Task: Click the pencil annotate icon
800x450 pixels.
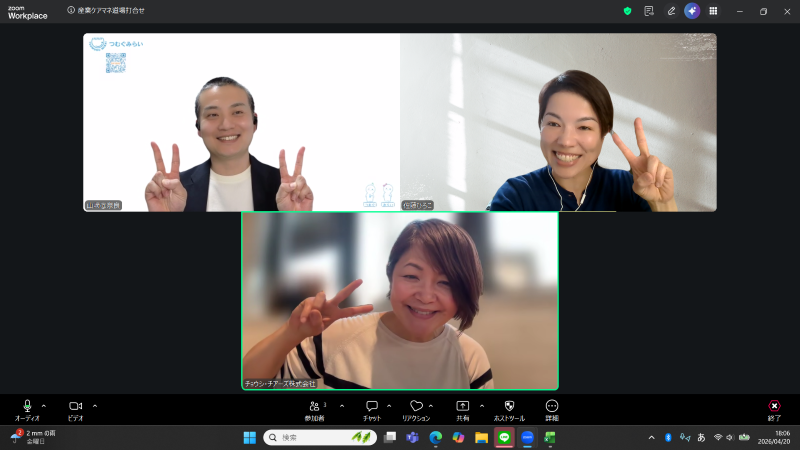Action: coord(671,11)
